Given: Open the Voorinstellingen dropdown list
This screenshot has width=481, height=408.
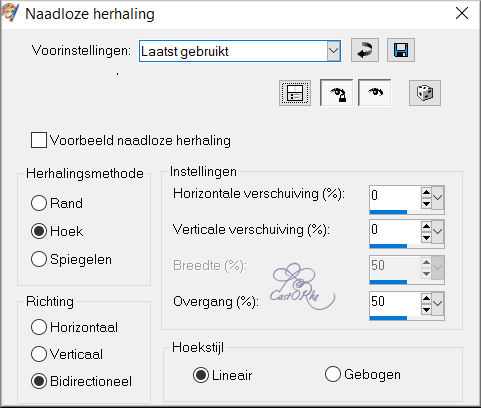Looking at the screenshot, I should pyautogui.click(x=333, y=51).
